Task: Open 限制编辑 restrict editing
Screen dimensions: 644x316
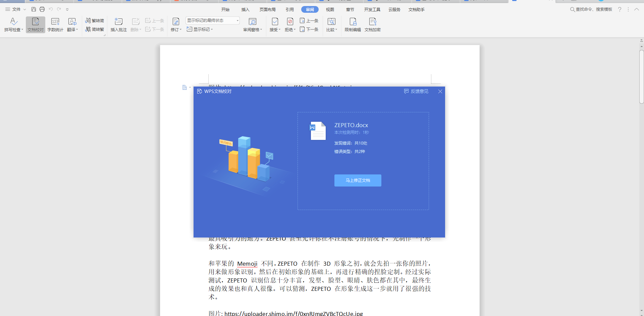Action: click(353, 25)
